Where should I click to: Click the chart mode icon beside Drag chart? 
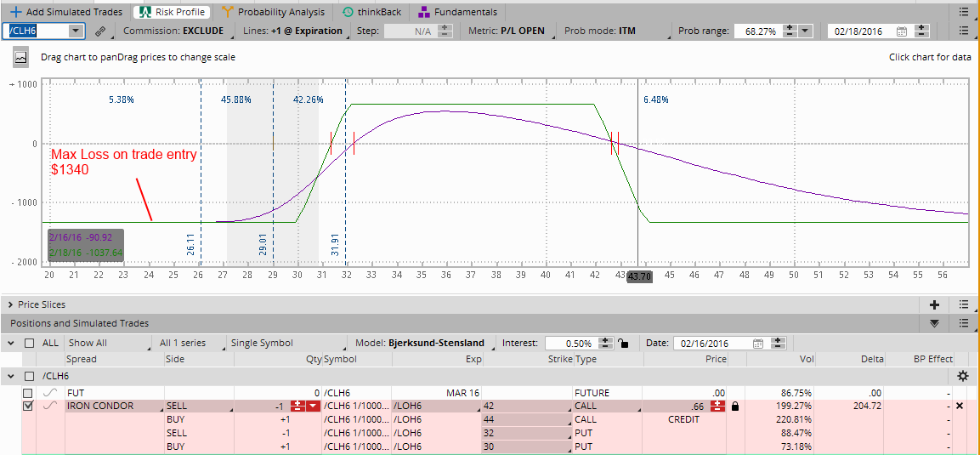[x=20, y=58]
